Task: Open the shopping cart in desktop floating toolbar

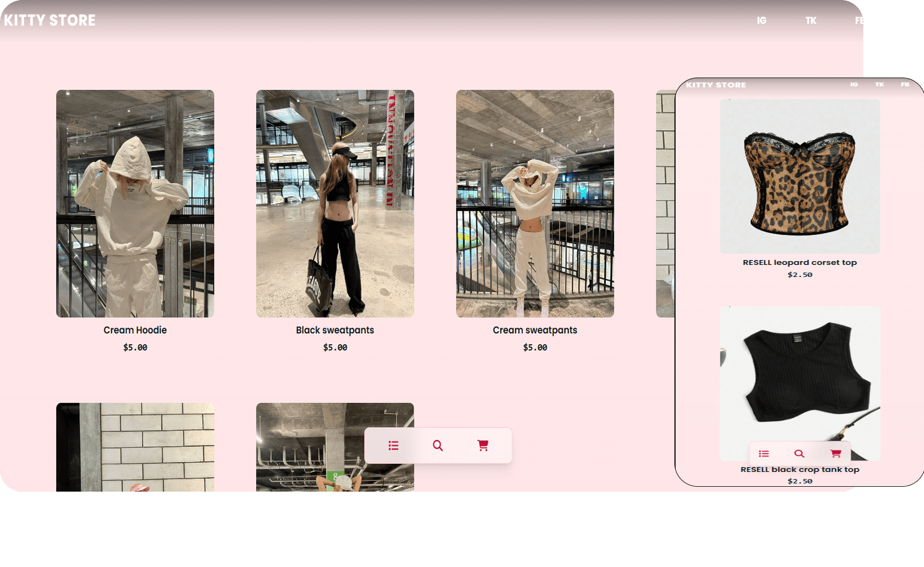Action: (483, 446)
